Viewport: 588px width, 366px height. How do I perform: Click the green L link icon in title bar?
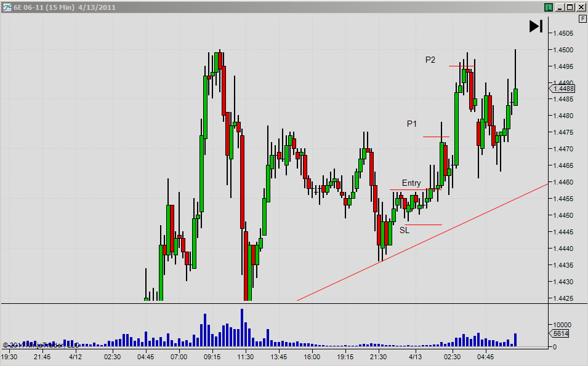pyautogui.click(x=548, y=7)
